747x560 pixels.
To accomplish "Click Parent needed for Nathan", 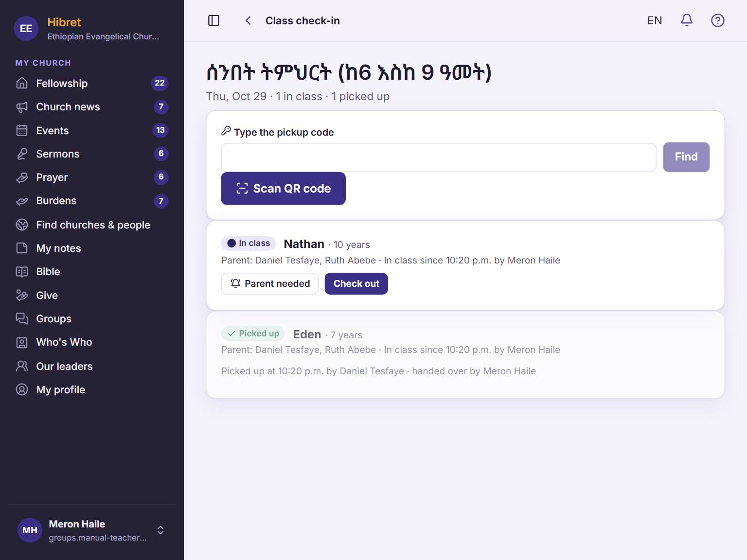I will [270, 283].
